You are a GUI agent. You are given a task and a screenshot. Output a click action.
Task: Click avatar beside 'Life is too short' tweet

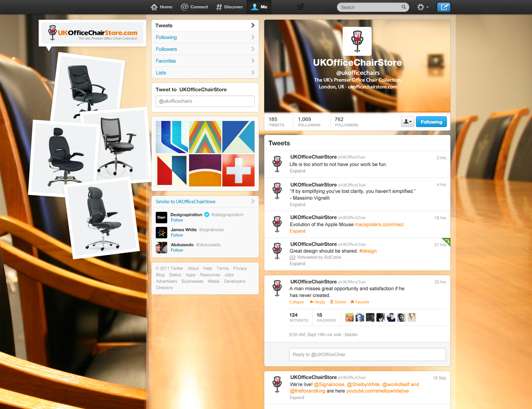click(x=277, y=164)
